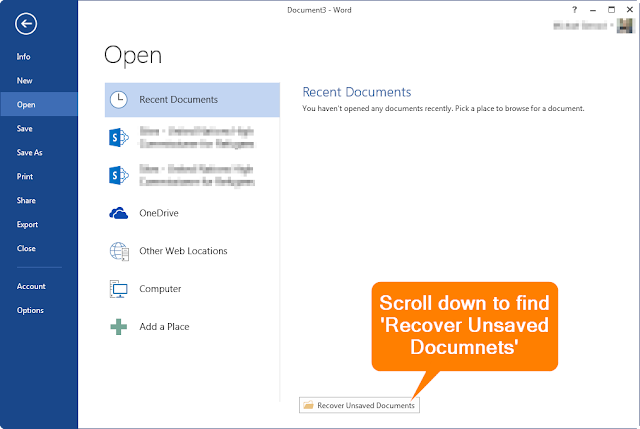Viewport: 640px width, 429px height.
Task: Click the first SharePoint site icon
Action: [x=119, y=138]
